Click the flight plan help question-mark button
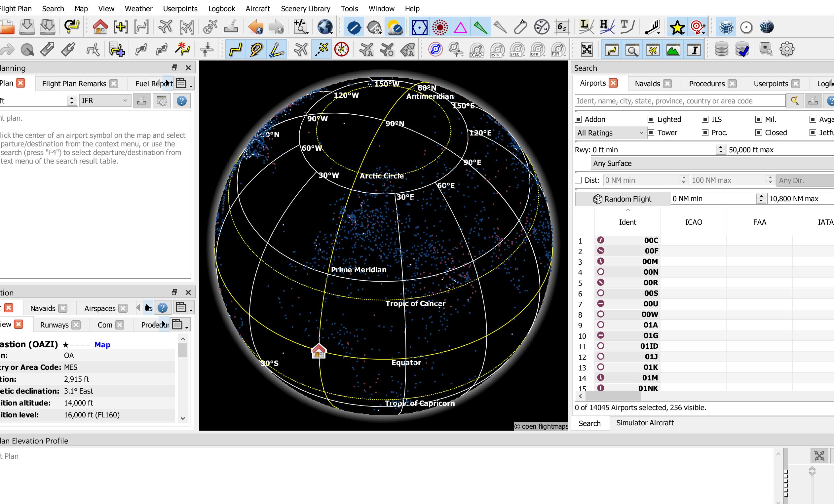834x504 pixels. (181, 100)
